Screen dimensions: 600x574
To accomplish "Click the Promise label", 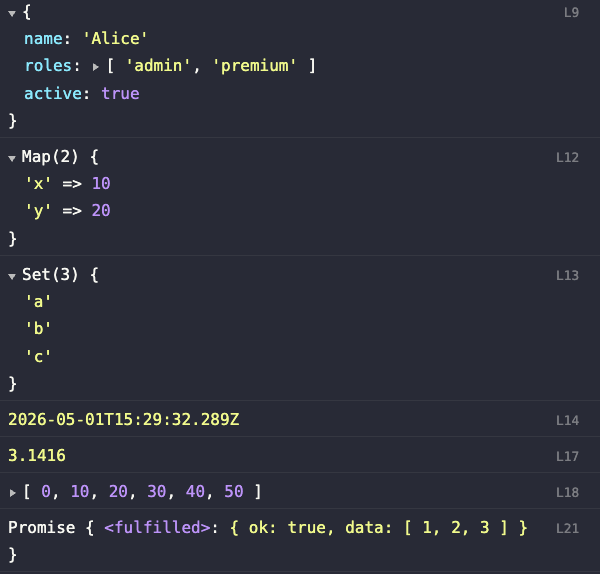I will click(41, 527).
